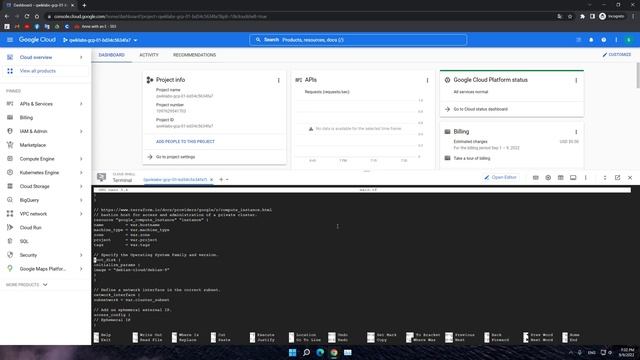The height and width of the screenshot is (360, 640).
Task: Click Take a tour of billing
Action: [471, 158]
